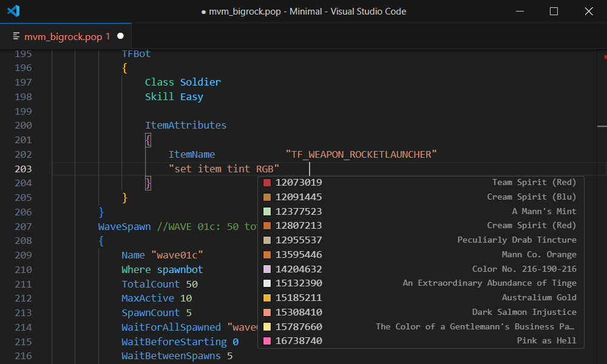This screenshot has height=364, width=607.
Task: Click the spawnbot value on line 210
Action: coord(180,269)
